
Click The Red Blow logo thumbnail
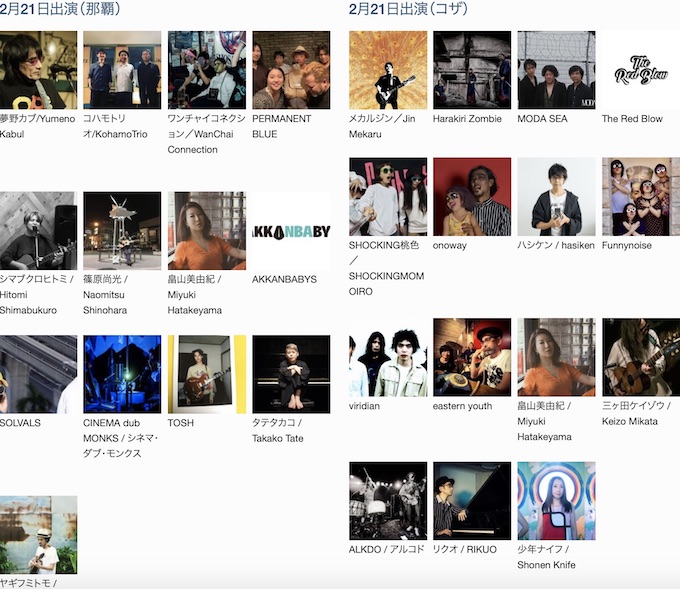click(640, 70)
